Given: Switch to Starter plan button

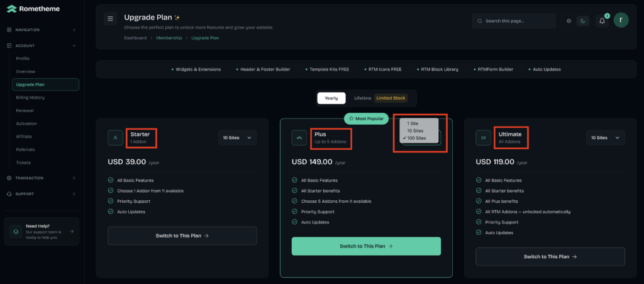Looking at the screenshot, I should pos(182,236).
